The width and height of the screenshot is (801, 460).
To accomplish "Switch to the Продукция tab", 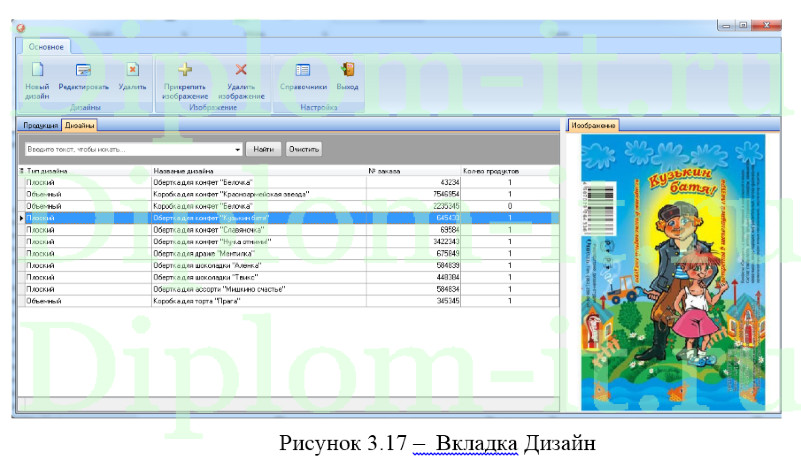I will [x=40, y=125].
